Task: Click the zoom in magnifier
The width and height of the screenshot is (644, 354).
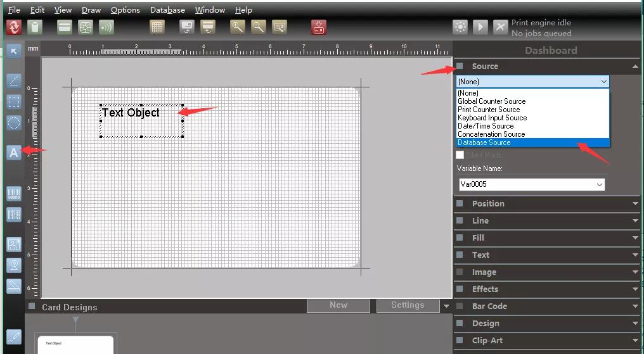Action: pos(238,27)
